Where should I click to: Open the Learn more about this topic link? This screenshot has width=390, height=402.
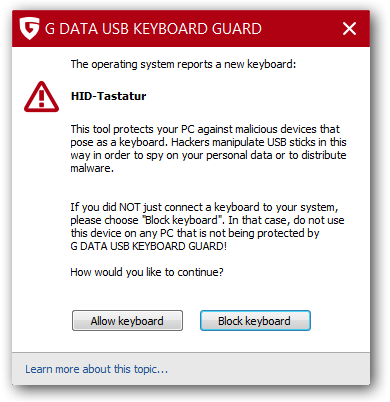[96, 369]
